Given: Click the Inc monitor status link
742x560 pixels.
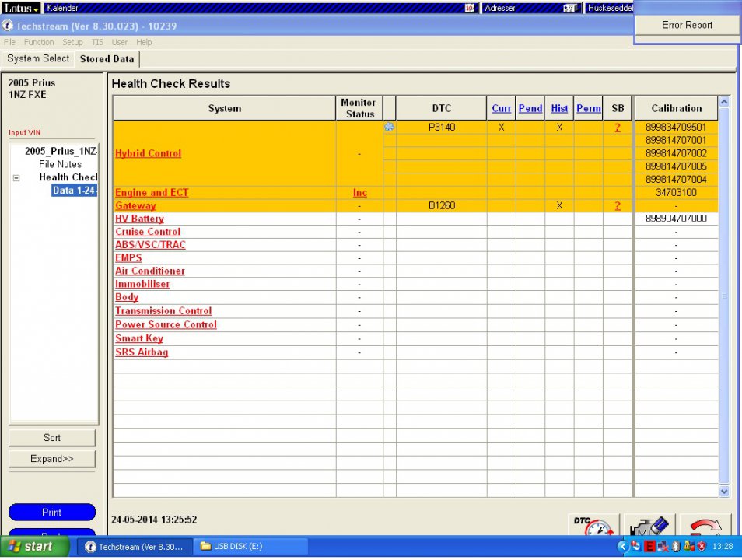Looking at the screenshot, I should (359, 193).
